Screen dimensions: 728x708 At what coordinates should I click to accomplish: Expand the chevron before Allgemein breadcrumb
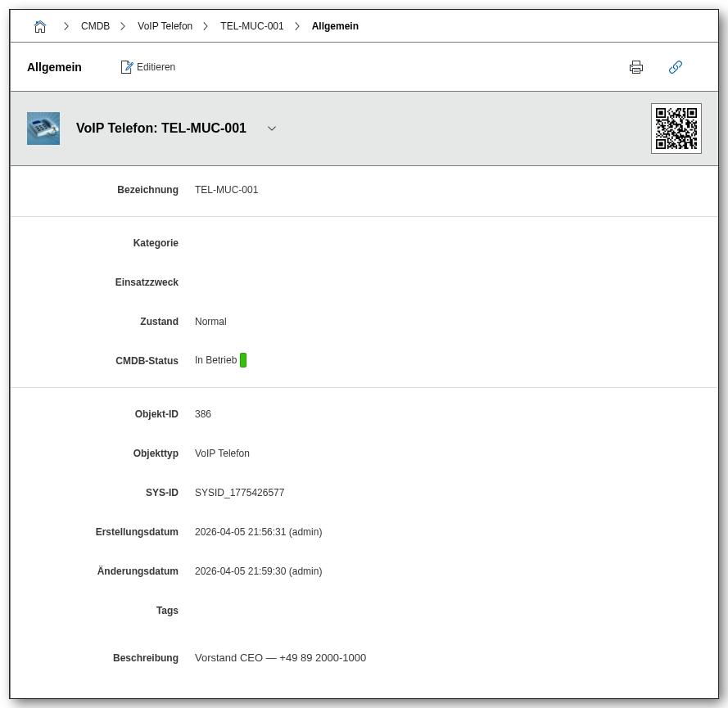[x=297, y=26]
